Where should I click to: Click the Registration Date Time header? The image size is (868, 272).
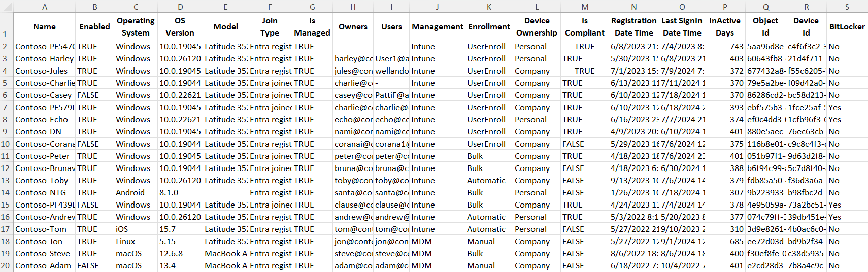634,26
